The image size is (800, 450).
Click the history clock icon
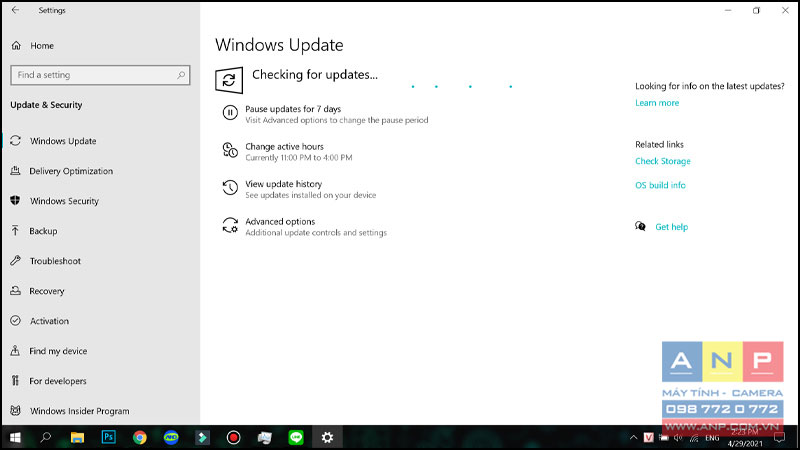230,187
